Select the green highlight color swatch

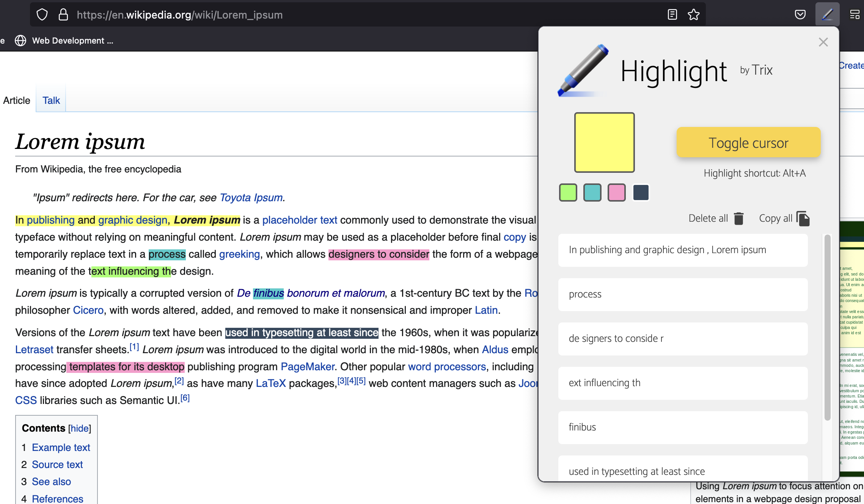click(x=568, y=193)
